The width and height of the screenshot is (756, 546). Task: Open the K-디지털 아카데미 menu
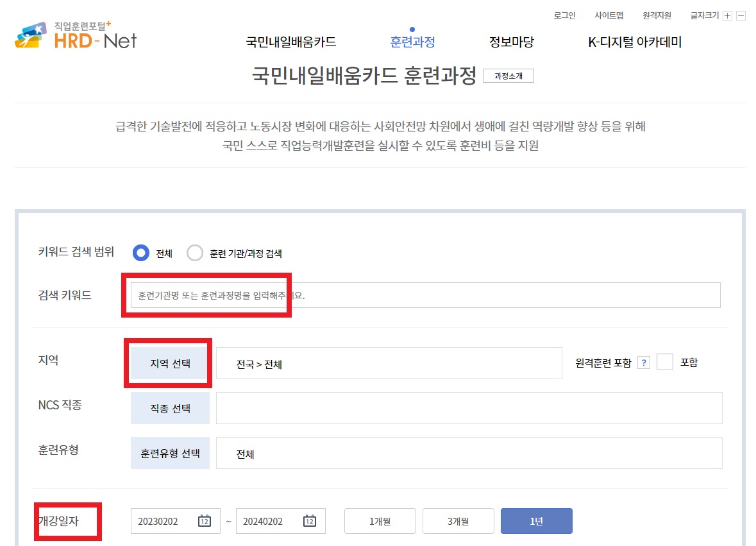[x=635, y=42]
